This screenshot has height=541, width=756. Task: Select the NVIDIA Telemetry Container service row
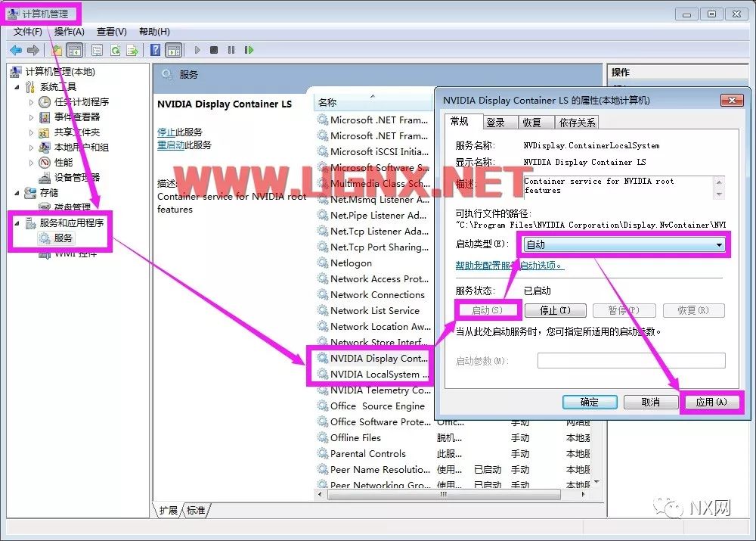pyautogui.click(x=373, y=390)
